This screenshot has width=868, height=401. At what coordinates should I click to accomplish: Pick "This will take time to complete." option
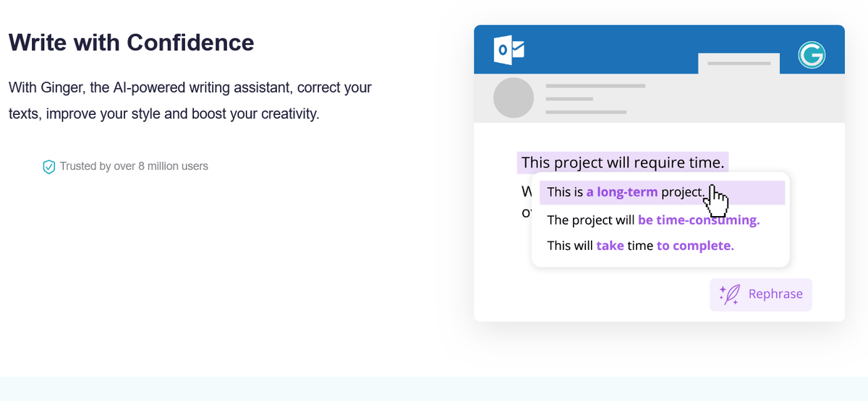(x=640, y=246)
